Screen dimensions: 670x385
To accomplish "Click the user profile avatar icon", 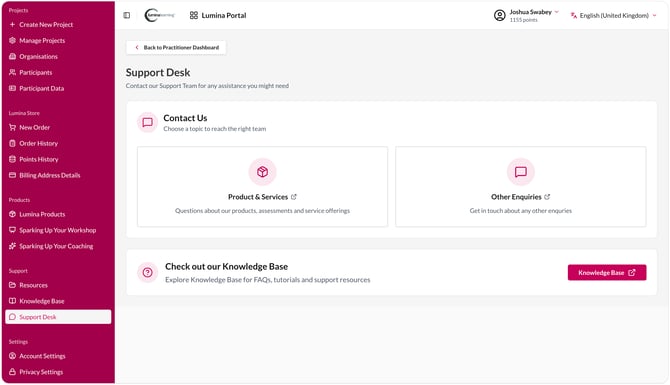I will (500, 15).
